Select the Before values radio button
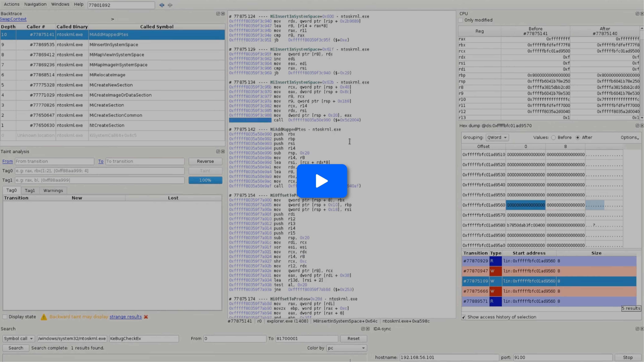 tap(554, 137)
